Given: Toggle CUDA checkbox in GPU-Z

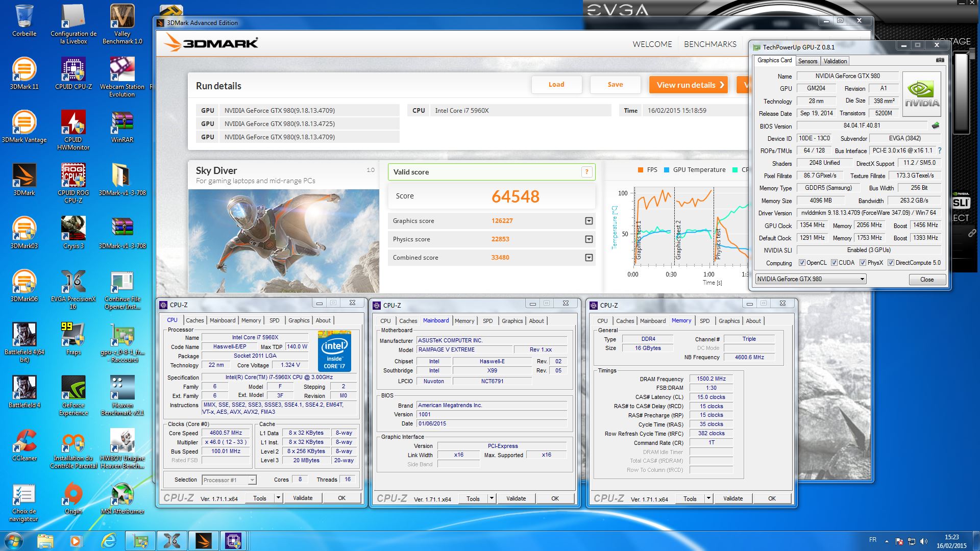Looking at the screenshot, I should [834, 263].
